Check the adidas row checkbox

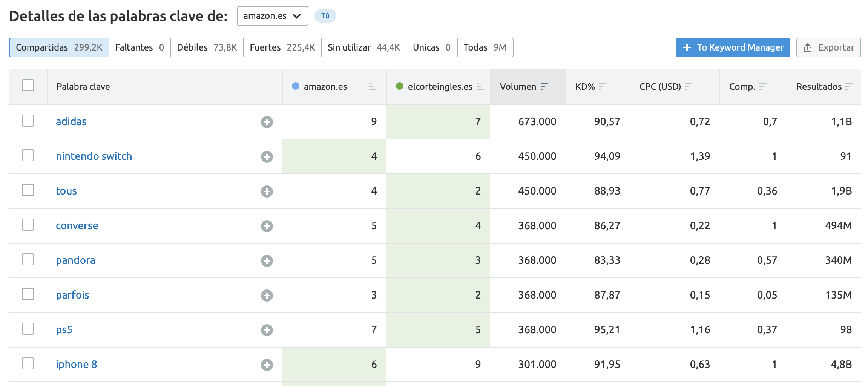28,121
